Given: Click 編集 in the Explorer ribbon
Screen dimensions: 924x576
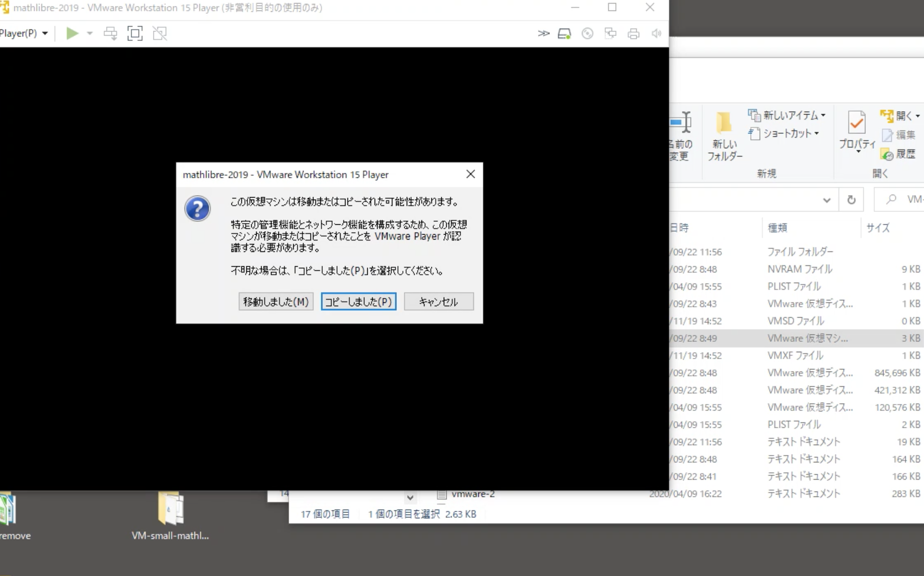Looking at the screenshot, I should click(x=899, y=135).
